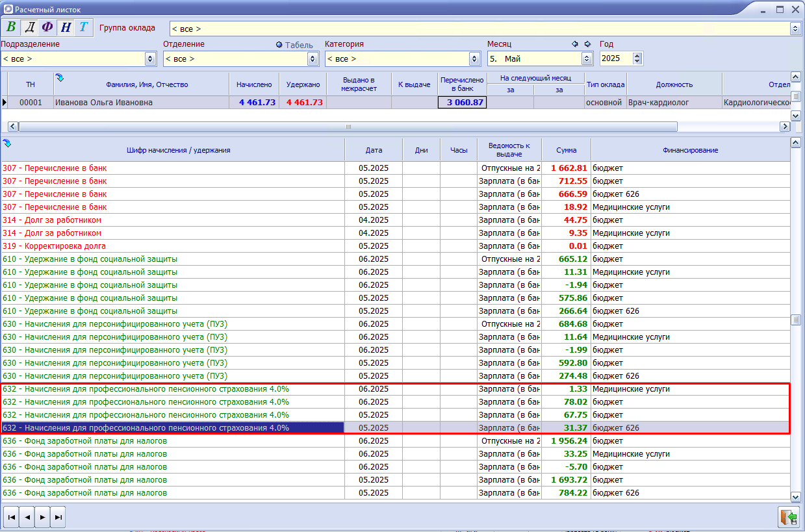This screenshot has width=805, height=532.
Task: Toggle the 'Д' toolbar button
Action: click(x=29, y=27)
